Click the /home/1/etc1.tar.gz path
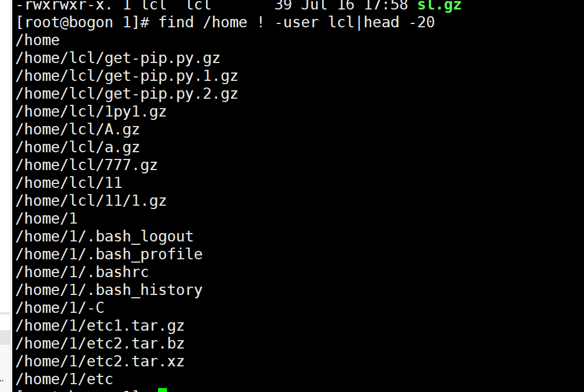Viewport: 584px width, 392px height. (x=100, y=326)
